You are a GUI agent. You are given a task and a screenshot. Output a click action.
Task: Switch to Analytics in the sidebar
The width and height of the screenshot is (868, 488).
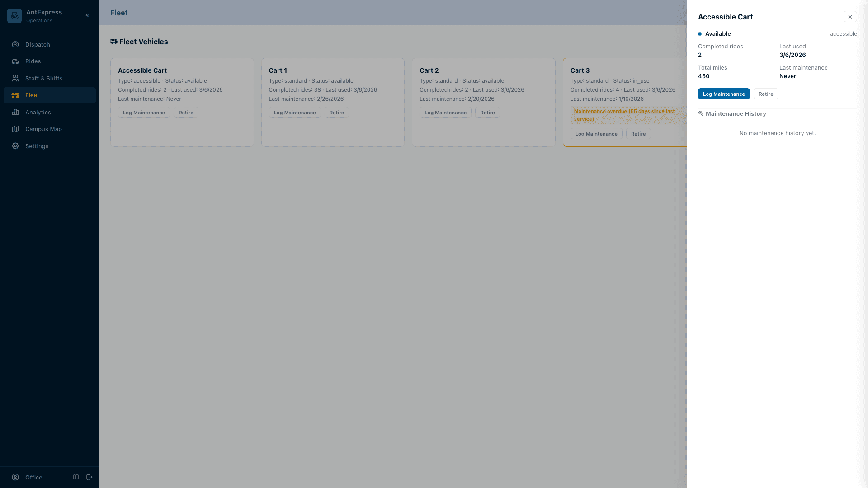pyautogui.click(x=38, y=112)
